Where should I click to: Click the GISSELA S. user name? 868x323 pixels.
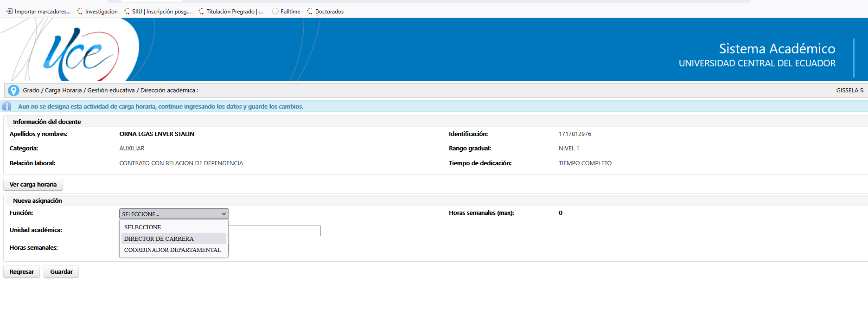pos(850,90)
